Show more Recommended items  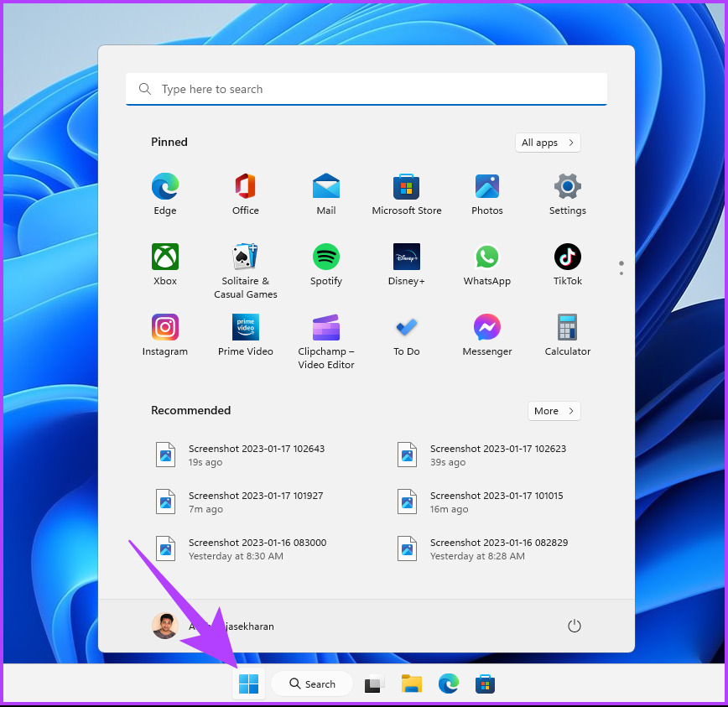point(554,411)
